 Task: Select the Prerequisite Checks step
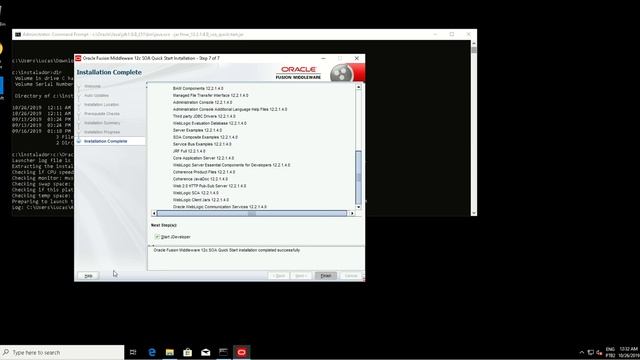pos(102,114)
